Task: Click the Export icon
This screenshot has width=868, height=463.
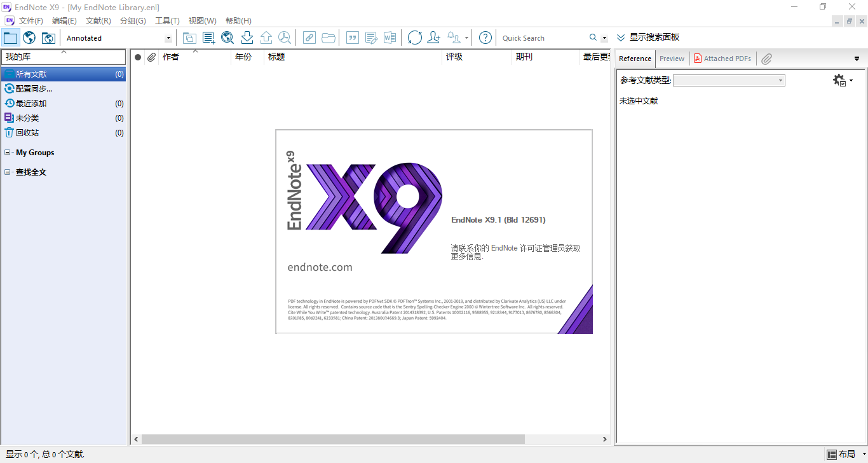Action: coord(266,38)
